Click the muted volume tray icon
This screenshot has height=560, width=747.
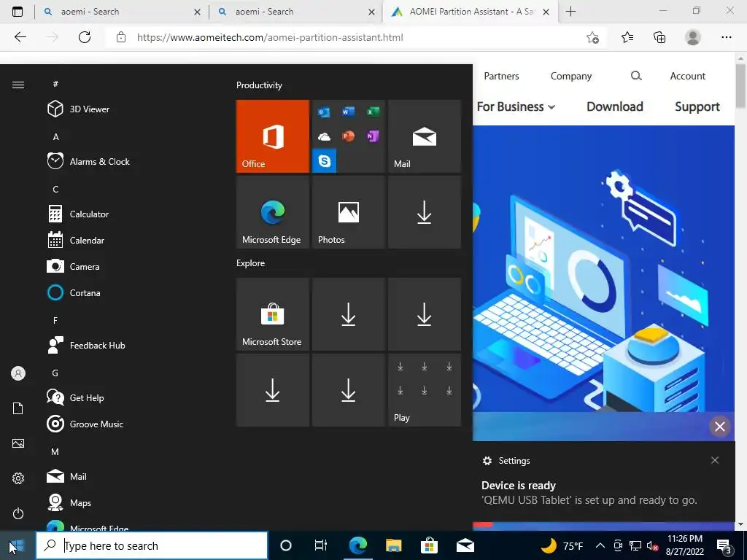click(x=652, y=545)
